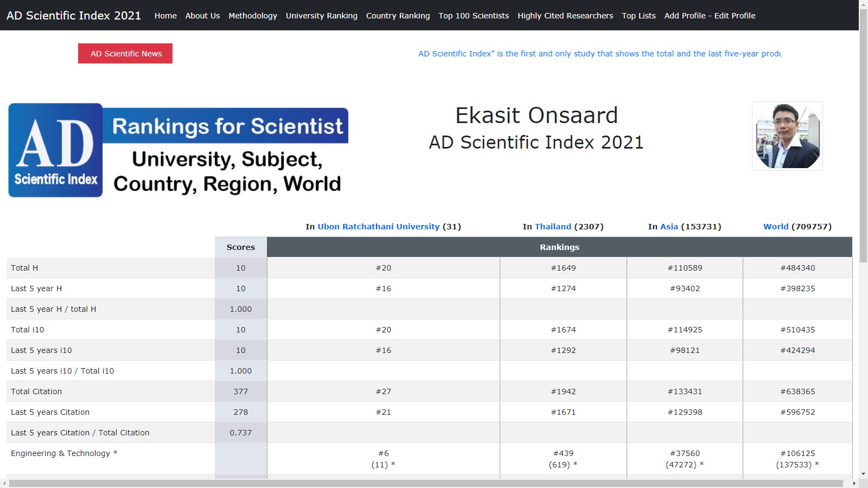868x488 pixels.
Task: Click the vertical scrollbar up arrow
Action: 863,4
